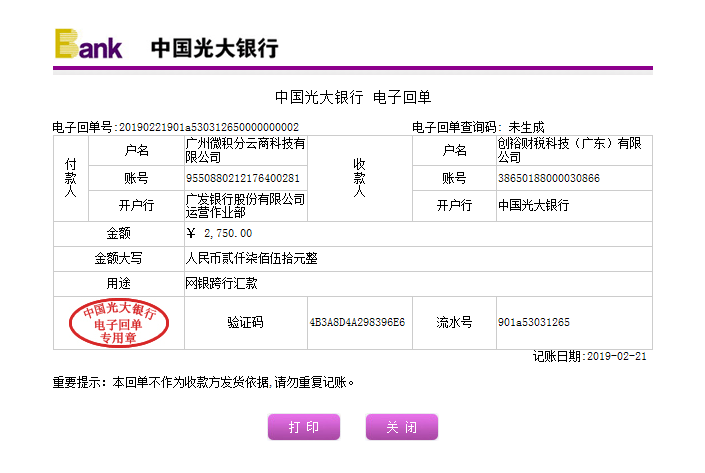Click the Bank logo icon
The image size is (705, 473).
[89, 44]
